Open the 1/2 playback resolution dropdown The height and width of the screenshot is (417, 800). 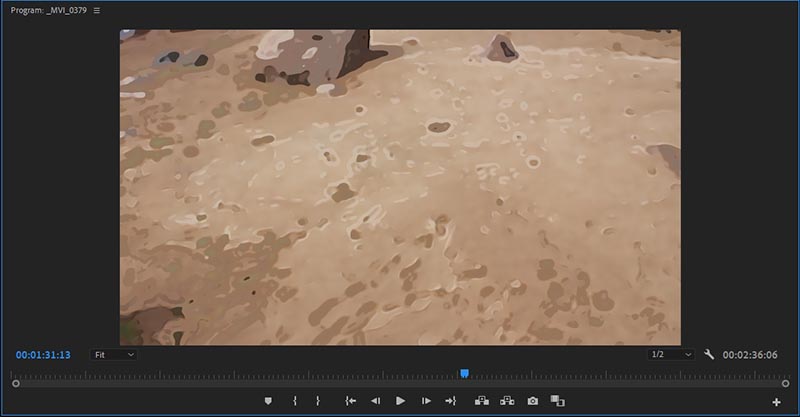(671, 354)
